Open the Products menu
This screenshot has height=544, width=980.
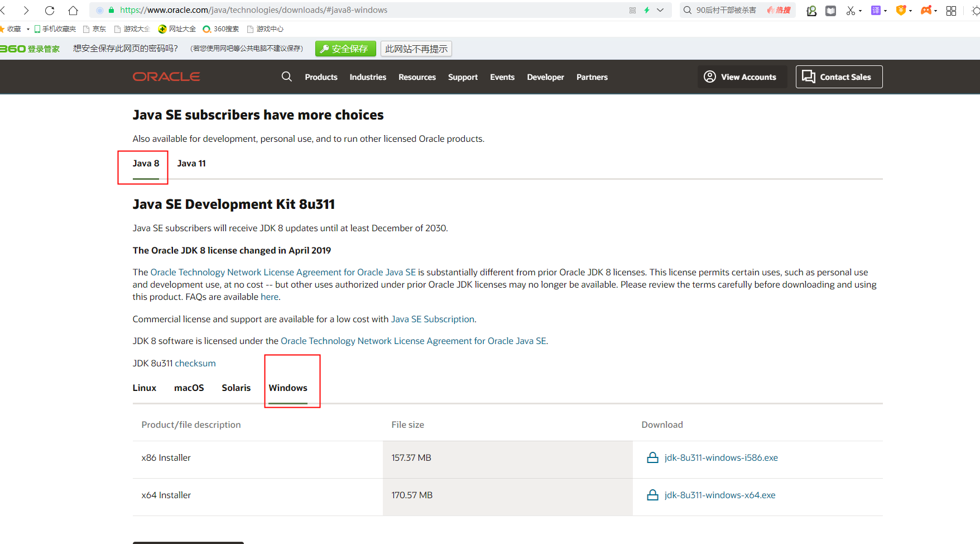point(321,77)
